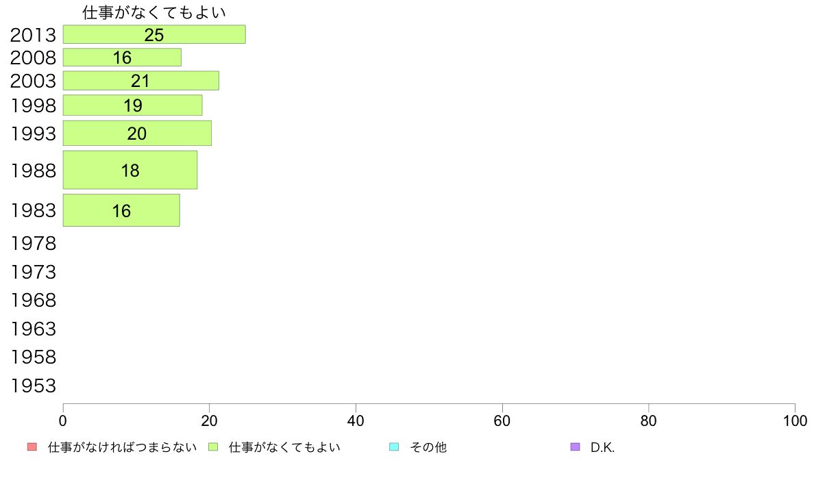814x504 pixels.
Task: Select the 1998 bar showing 19
Action: tap(132, 105)
